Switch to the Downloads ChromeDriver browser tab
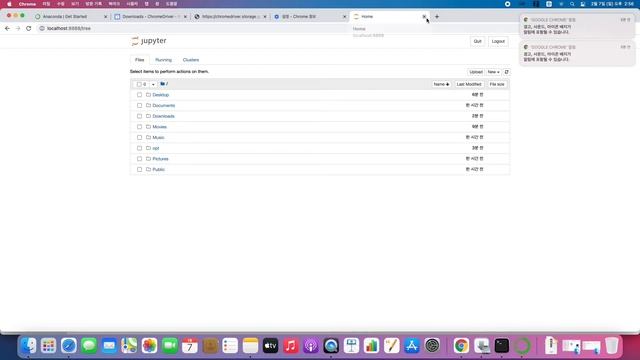 click(150, 17)
